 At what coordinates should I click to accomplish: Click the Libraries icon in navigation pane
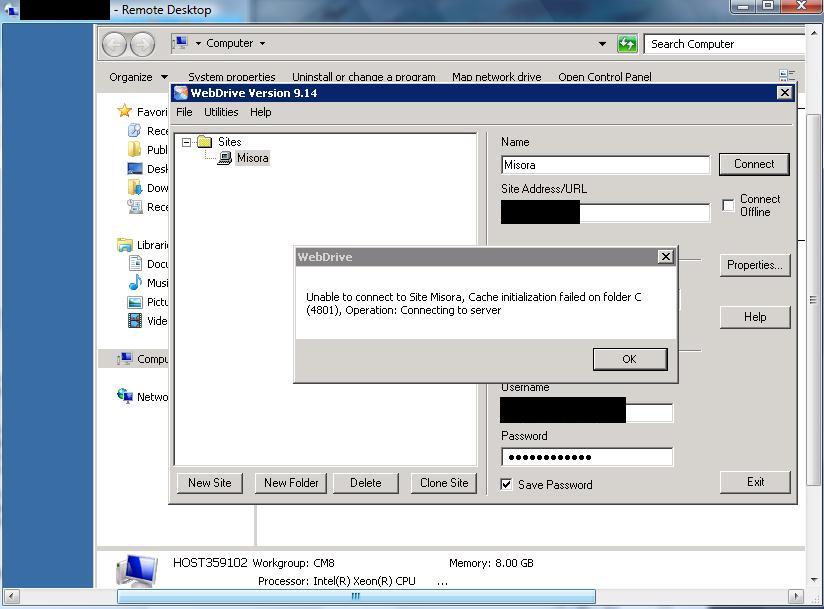pyautogui.click(x=125, y=245)
